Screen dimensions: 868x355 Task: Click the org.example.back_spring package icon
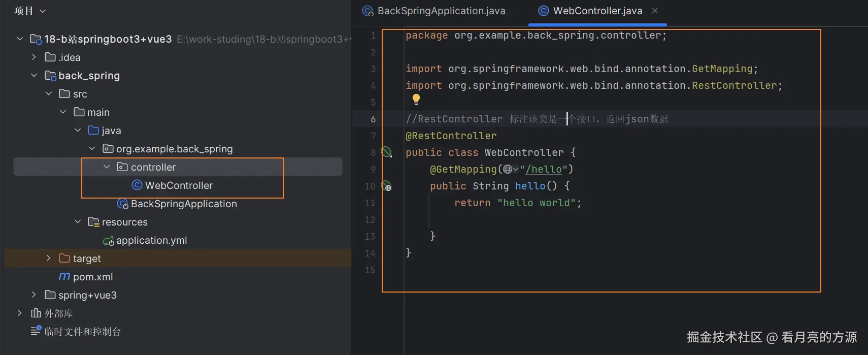point(108,148)
